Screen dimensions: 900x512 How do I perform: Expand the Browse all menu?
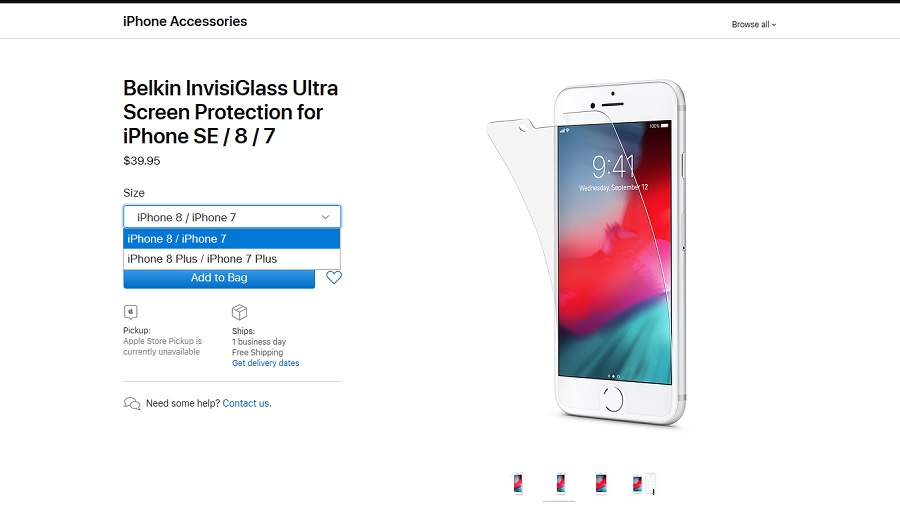tap(754, 25)
